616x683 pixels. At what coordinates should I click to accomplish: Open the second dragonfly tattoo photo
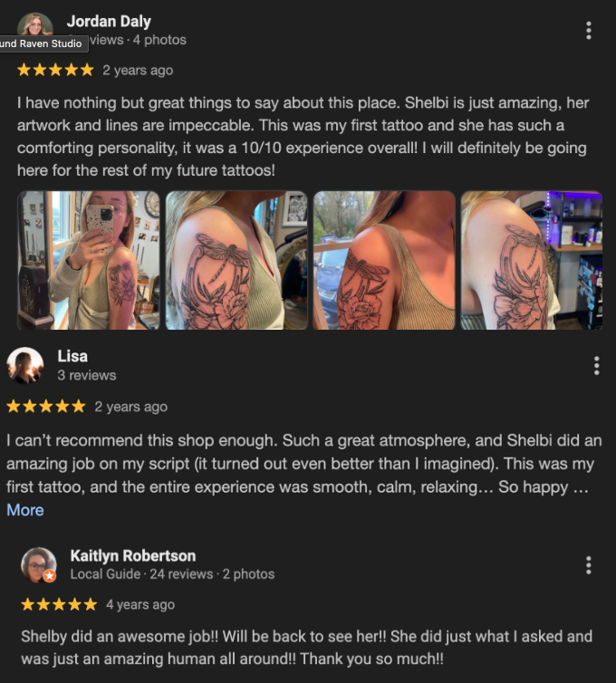coord(236,261)
